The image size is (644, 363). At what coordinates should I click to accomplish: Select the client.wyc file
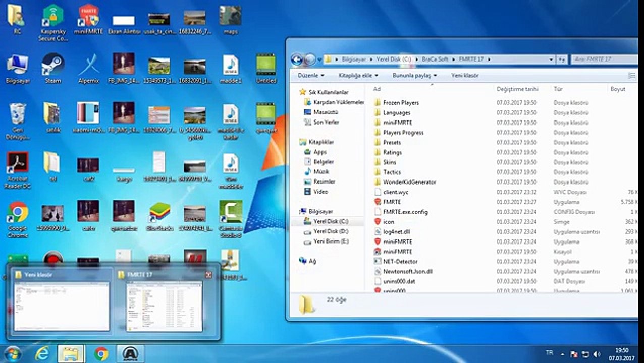[391, 192]
